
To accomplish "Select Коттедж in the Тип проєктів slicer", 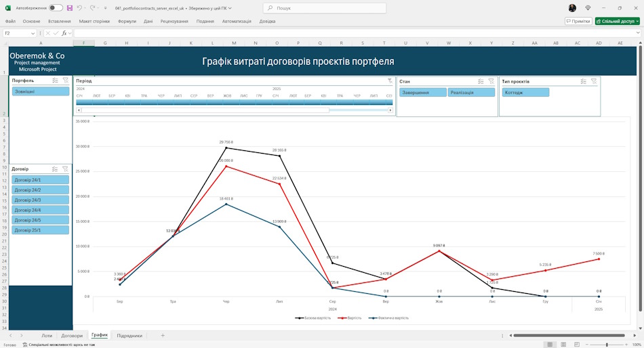I will [x=525, y=92].
